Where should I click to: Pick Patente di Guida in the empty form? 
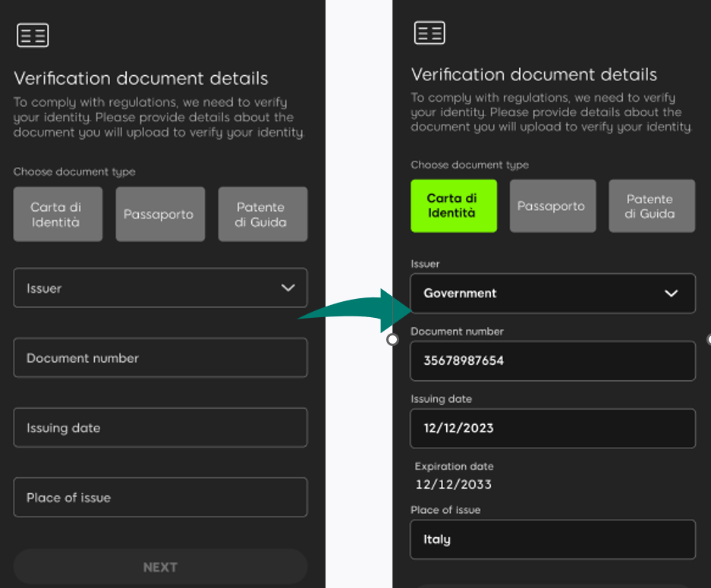tap(263, 214)
